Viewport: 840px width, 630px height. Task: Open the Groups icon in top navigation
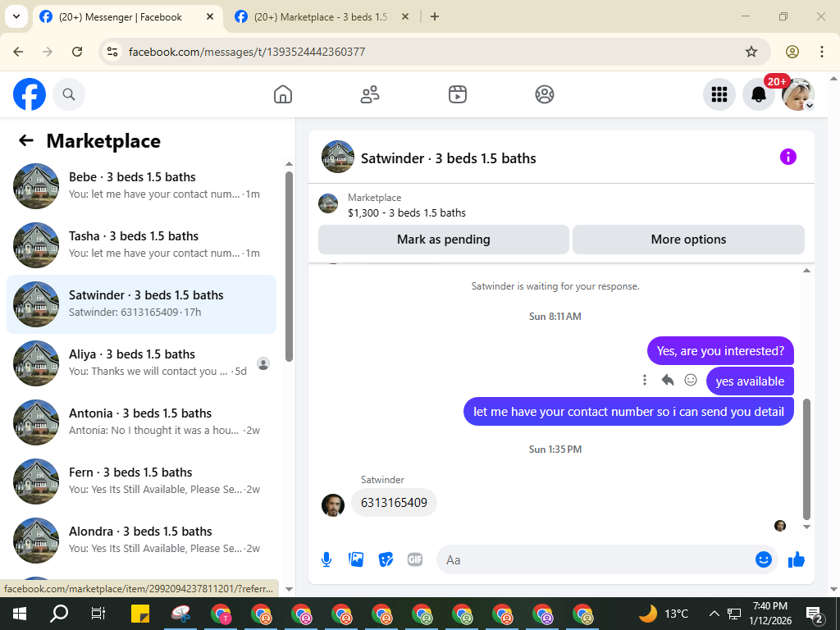(545, 94)
